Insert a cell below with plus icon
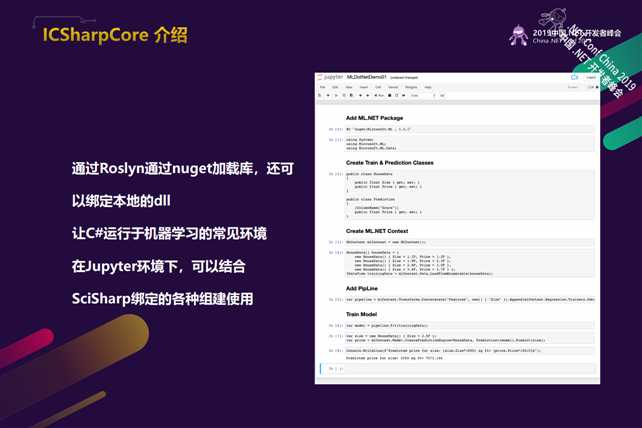 [x=328, y=95]
